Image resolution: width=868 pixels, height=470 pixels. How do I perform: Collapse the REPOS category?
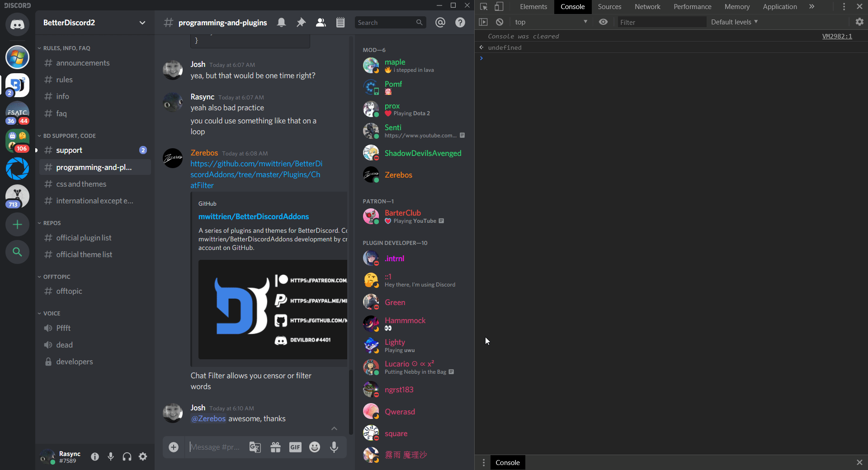49,223
